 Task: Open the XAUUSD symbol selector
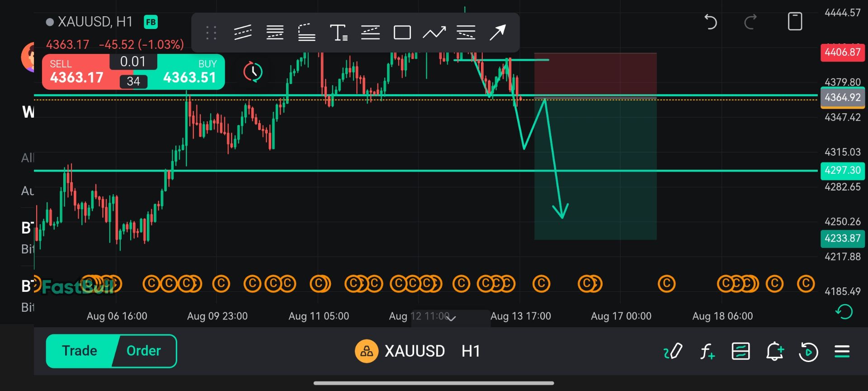(400, 351)
